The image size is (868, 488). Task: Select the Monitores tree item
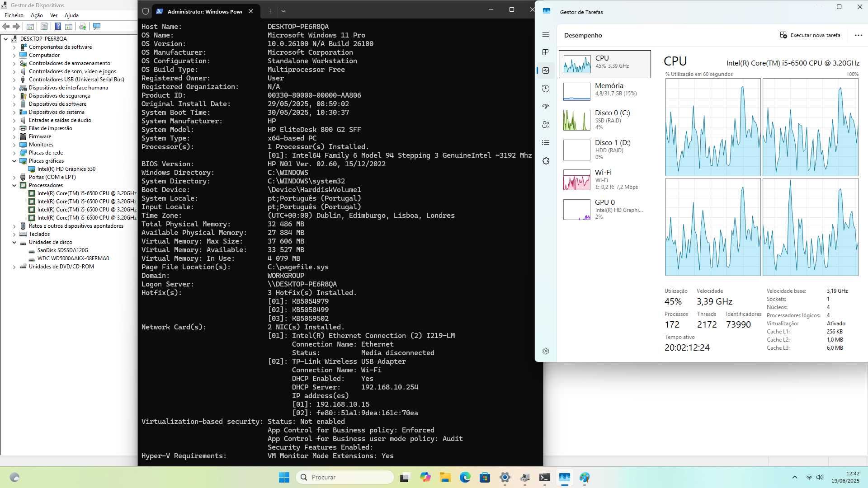[x=41, y=145]
